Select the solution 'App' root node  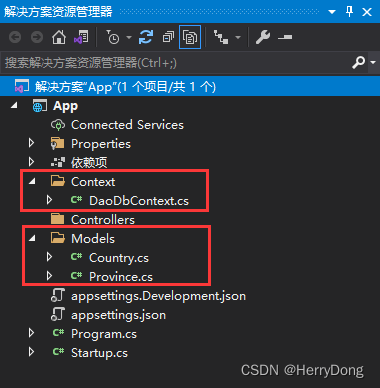tap(190, 87)
